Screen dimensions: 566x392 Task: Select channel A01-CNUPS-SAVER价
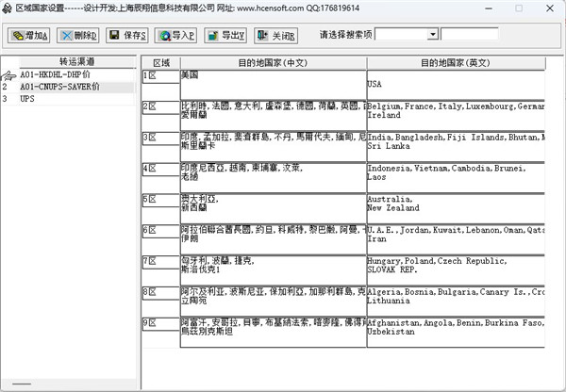[x=59, y=87]
